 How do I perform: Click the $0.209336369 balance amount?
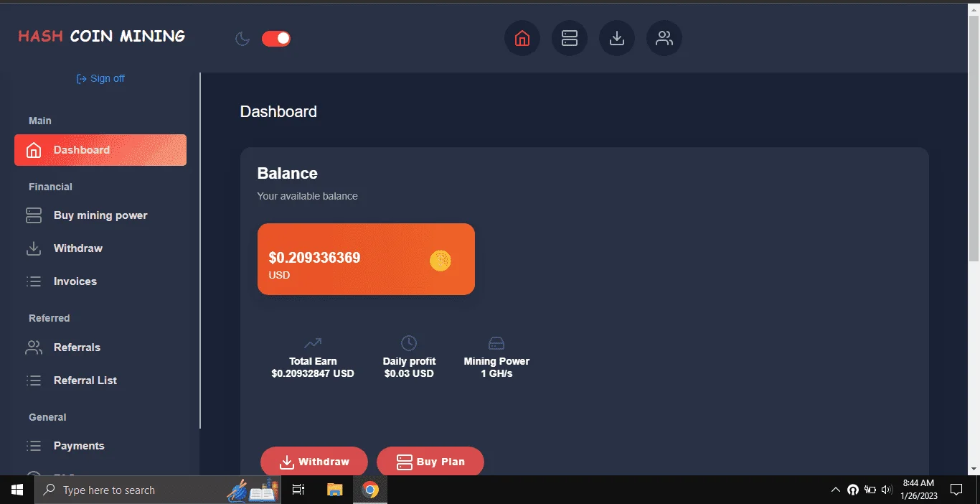click(314, 258)
